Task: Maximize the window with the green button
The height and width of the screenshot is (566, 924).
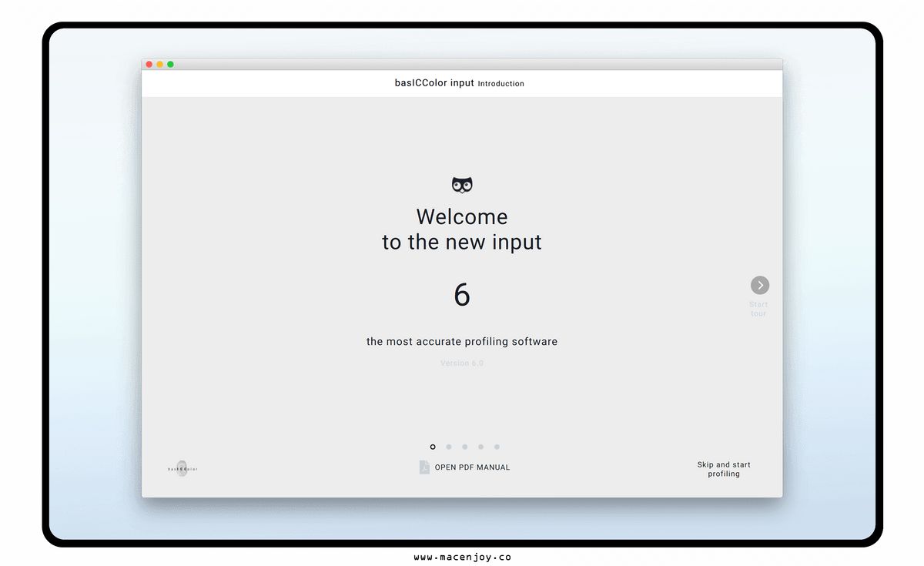Action: point(171,64)
